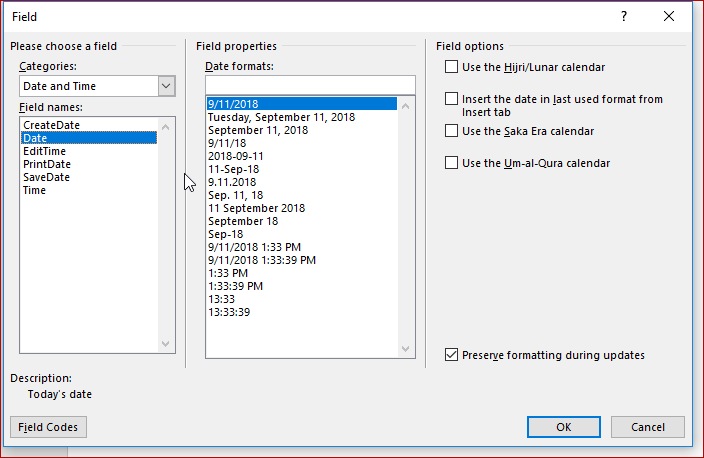The height and width of the screenshot is (458, 704).
Task: Click the Field names scroll up arrow
Action: (166, 127)
